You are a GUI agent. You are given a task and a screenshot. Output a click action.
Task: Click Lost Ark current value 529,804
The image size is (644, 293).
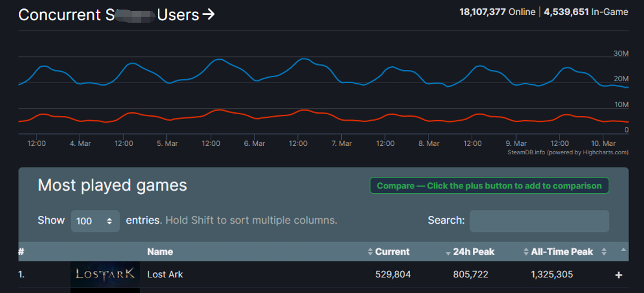393,274
